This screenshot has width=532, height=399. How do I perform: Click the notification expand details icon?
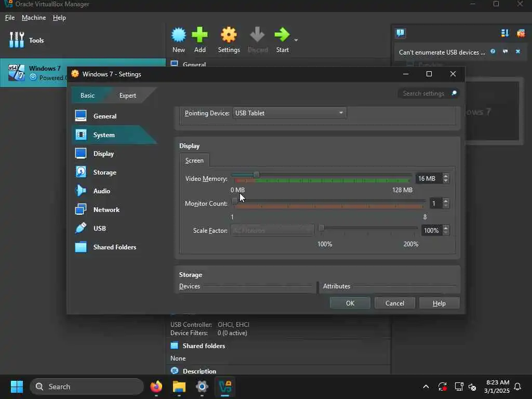(x=505, y=51)
